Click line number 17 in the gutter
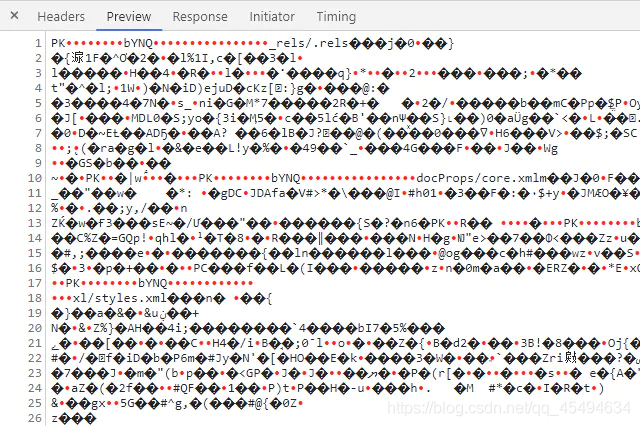The width and height of the screenshot is (640, 426). tap(35, 283)
